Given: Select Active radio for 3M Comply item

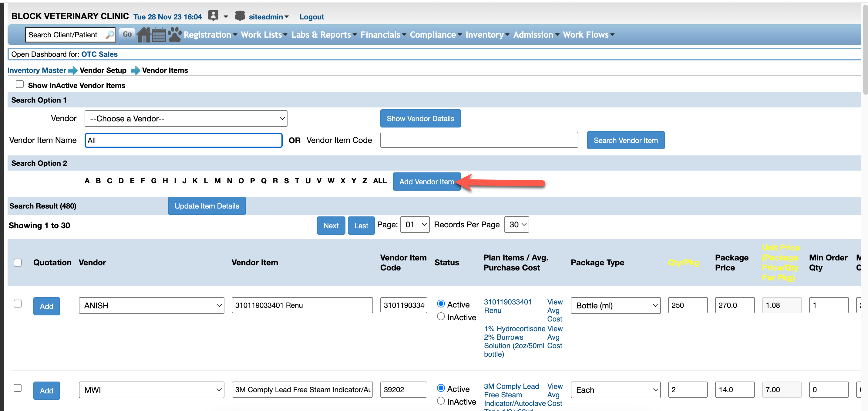Looking at the screenshot, I should tap(441, 388).
